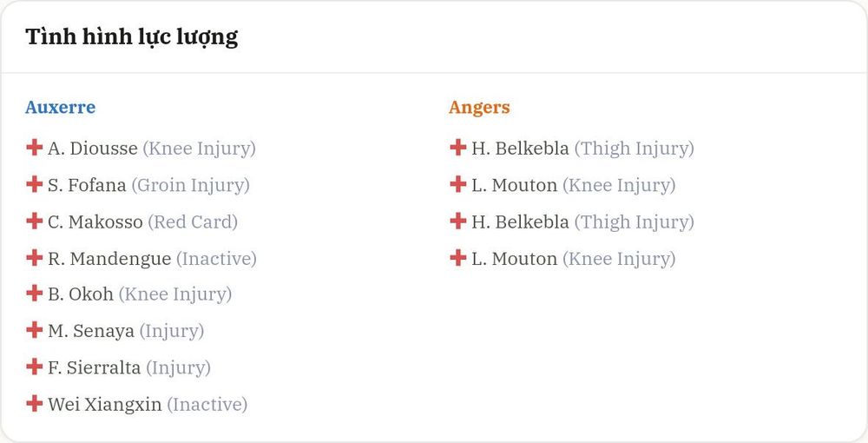Select the injury icon next to F. Sierralta
This screenshot has height=443, width=868.
point(35,366)
